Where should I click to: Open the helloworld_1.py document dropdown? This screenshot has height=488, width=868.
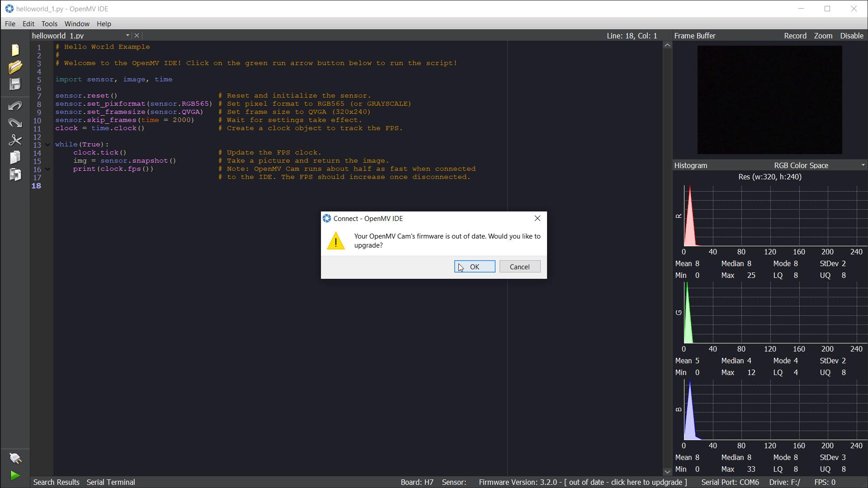pyautogui.click(x=127, y=35)
